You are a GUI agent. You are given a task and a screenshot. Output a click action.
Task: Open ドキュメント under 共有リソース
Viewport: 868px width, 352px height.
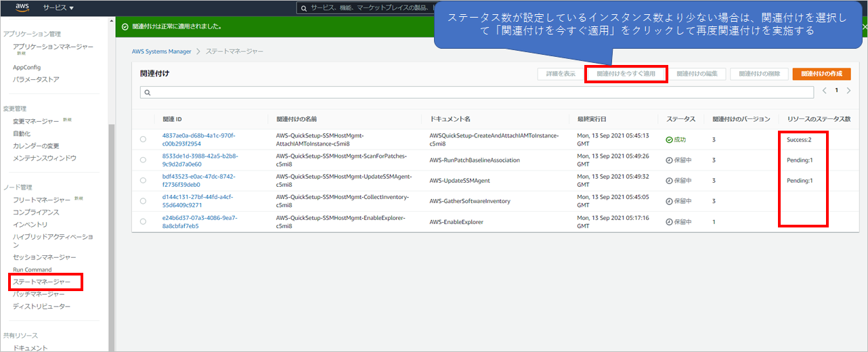pyautogui.click(x=30, y=347)
